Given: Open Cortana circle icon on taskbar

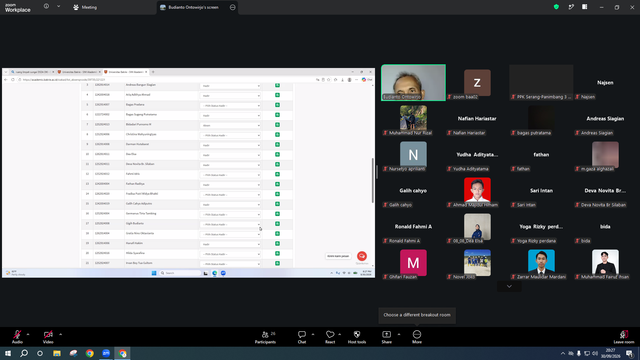Looking at the screenshot, I should click(x=40, y=353).
